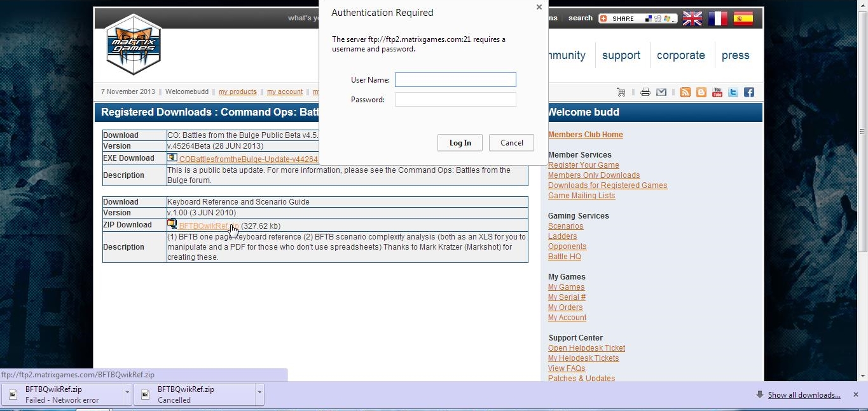868x411 pixels.
Task: Open the My Games link
Action: click(x=567, y=287)
